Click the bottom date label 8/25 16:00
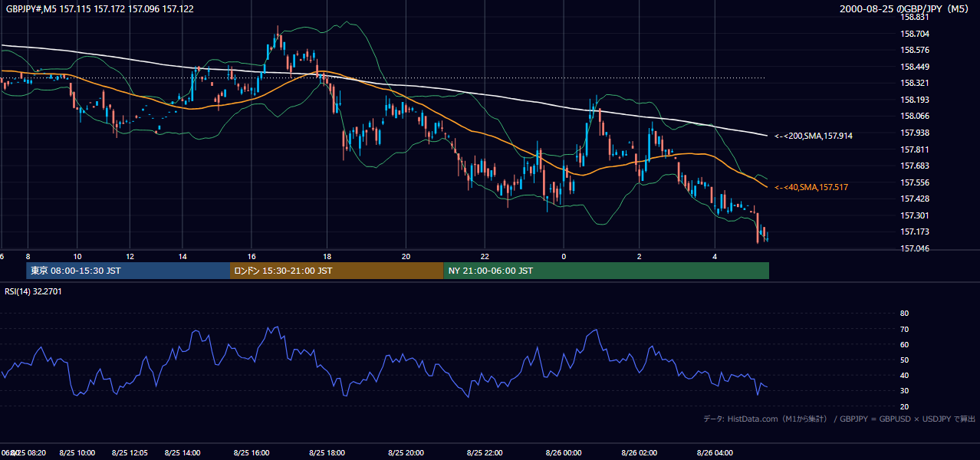980x460 pixels. (x=252, y=453)
